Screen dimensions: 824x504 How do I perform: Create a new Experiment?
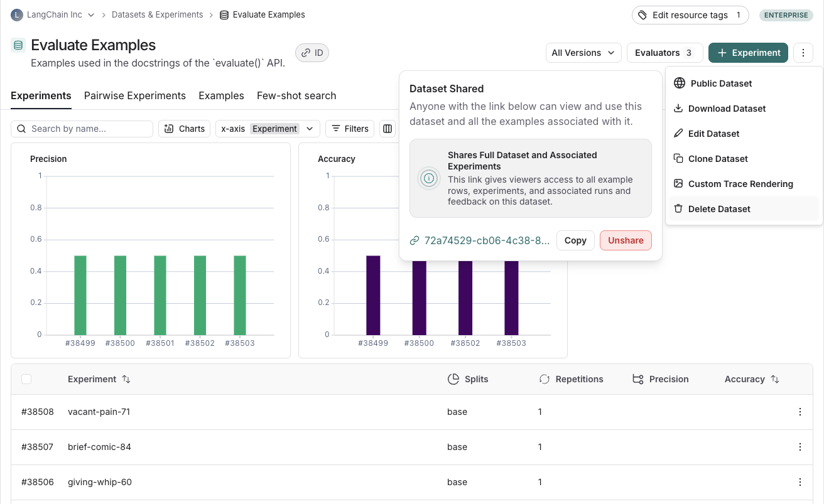748,53
